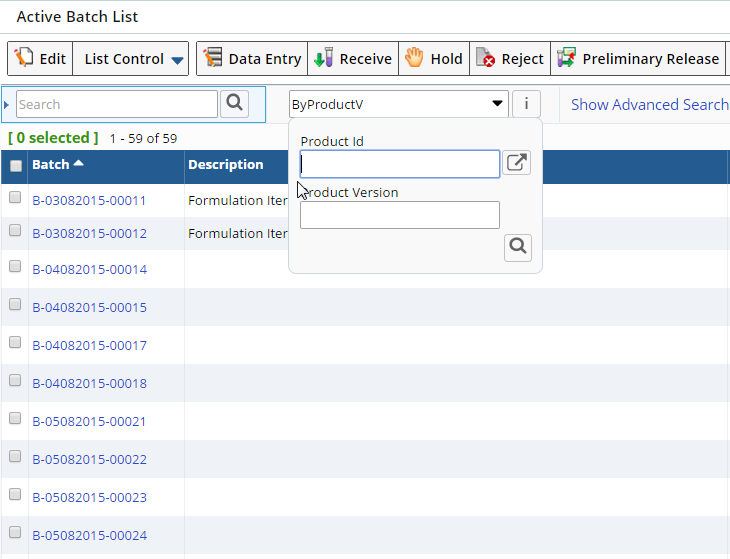Check the B-05082015-00024 row checkbox

click(15, 532)
